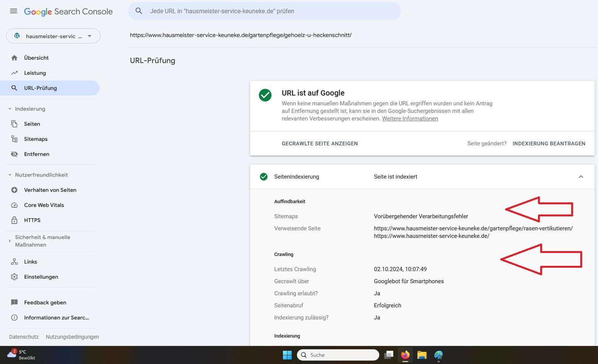
Task: Open the hamburger main menu
Action: tap(14, 11)
